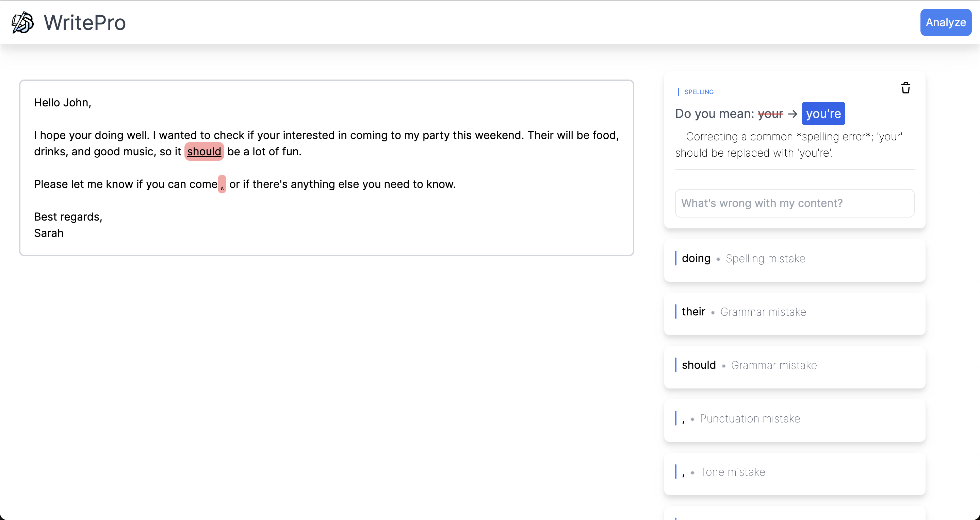Click "Best regards," line in the editor
980x520 pixels.
tap(68, 217)
